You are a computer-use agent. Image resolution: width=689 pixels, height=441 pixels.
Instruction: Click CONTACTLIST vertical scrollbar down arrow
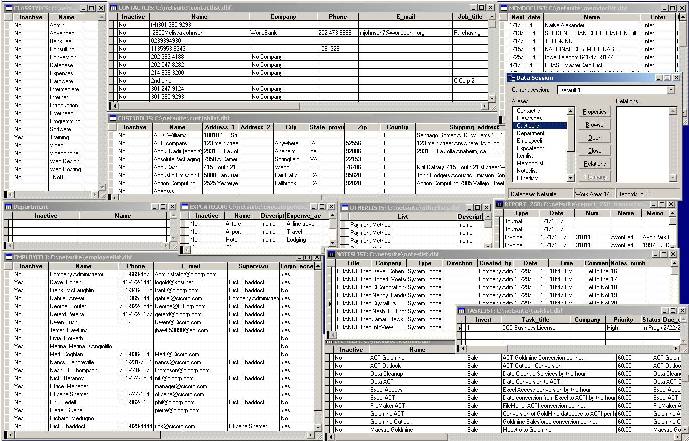click(x=492, y=98)
